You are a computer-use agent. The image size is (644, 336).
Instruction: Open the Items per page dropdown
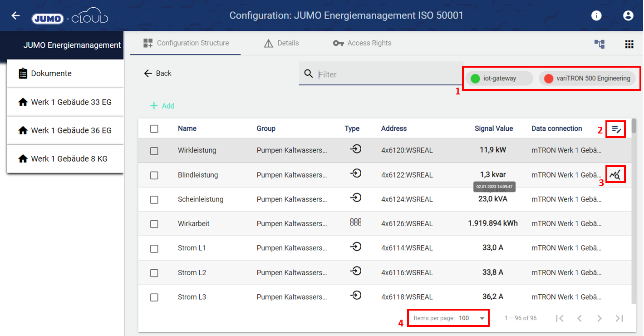[x=472, y=318]
